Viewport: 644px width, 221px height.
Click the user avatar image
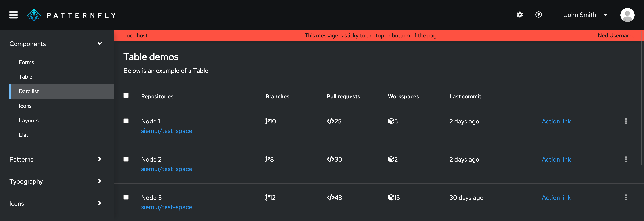[x=627, y=15]
